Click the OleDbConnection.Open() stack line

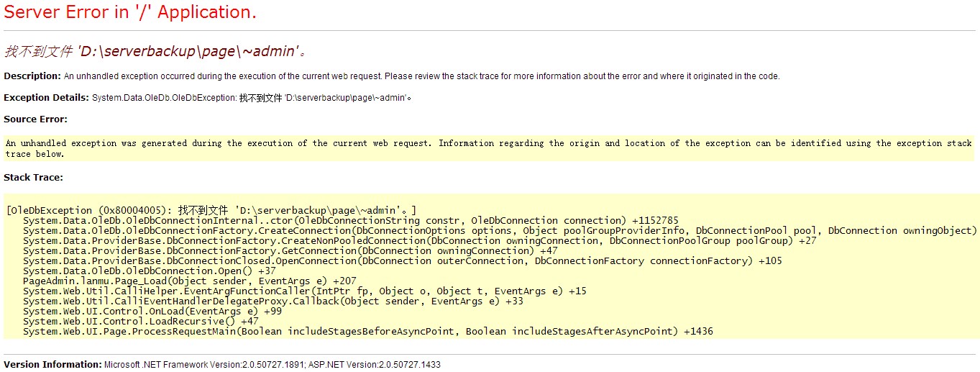[146, 271]
